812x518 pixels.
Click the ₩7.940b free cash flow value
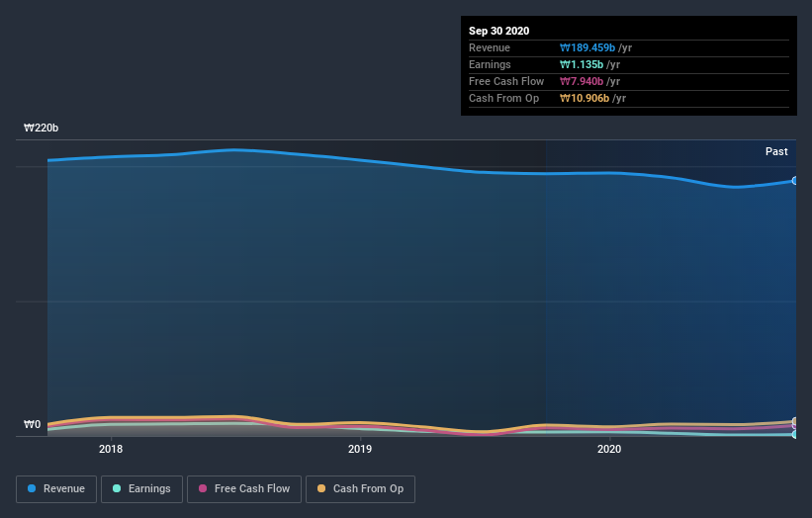point(582,81)
